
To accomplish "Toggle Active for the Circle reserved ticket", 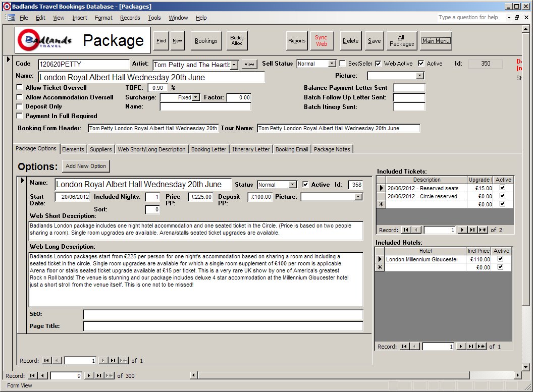I will click(x=502, y=196).
